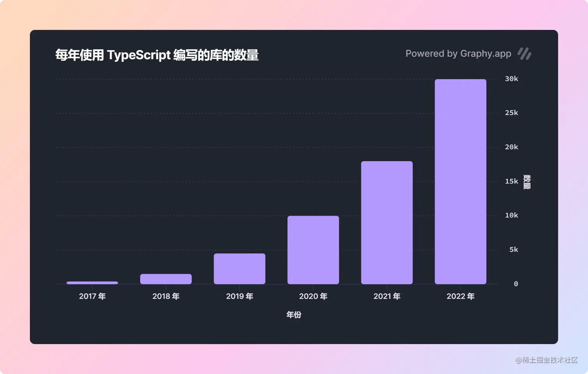Click the tiny 2017 年 bar
The width and height of the screenshot is (588, 374).
click(x=92, y=283)
